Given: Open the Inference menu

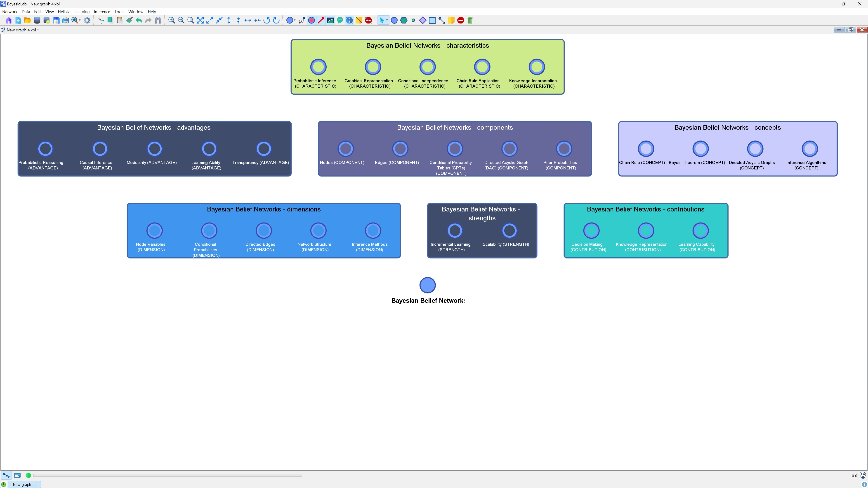Looking at the screenshot, I should [102, 12].
